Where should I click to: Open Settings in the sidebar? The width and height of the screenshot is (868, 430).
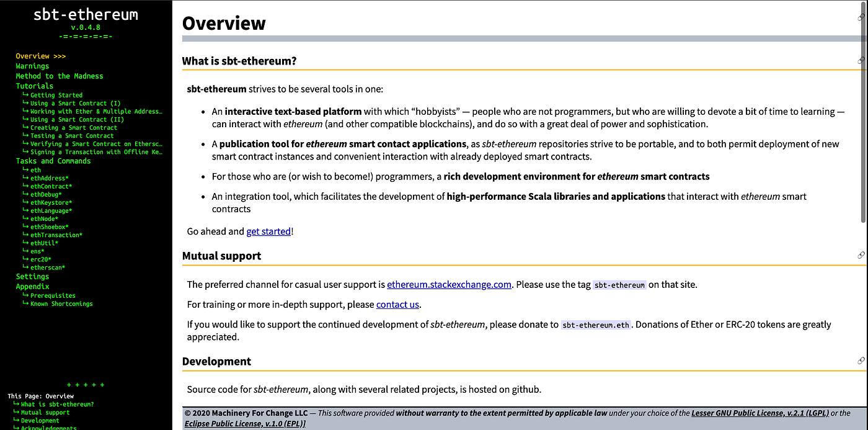(x=32, y=276)
